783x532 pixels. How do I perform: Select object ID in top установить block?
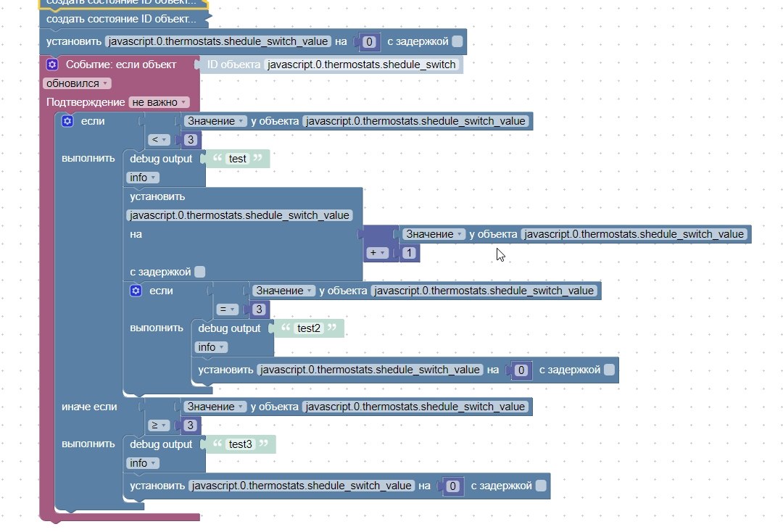click(x=218, y=41)
